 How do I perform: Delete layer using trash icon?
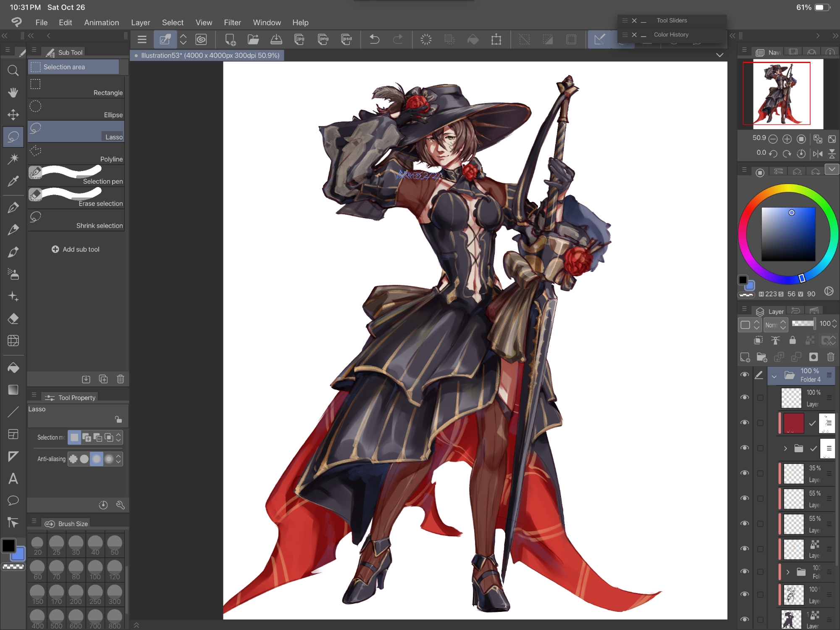(830, 357)
